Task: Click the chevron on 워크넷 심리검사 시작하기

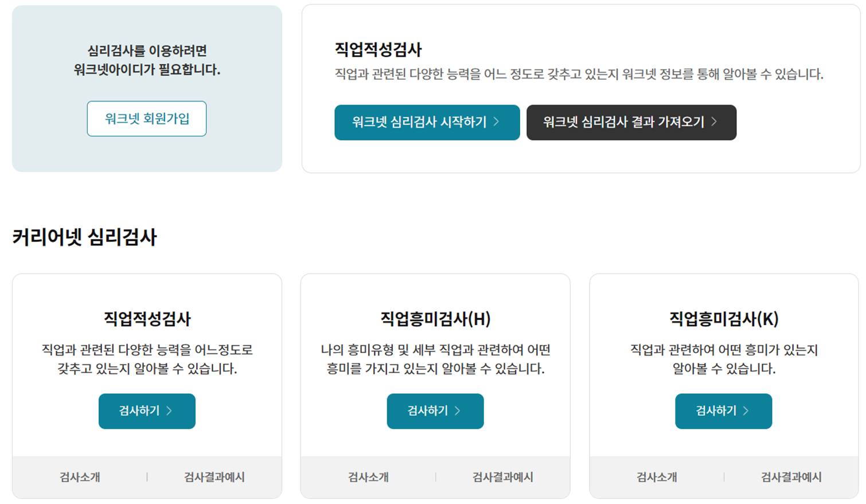Action: click(x=497, y=123)
